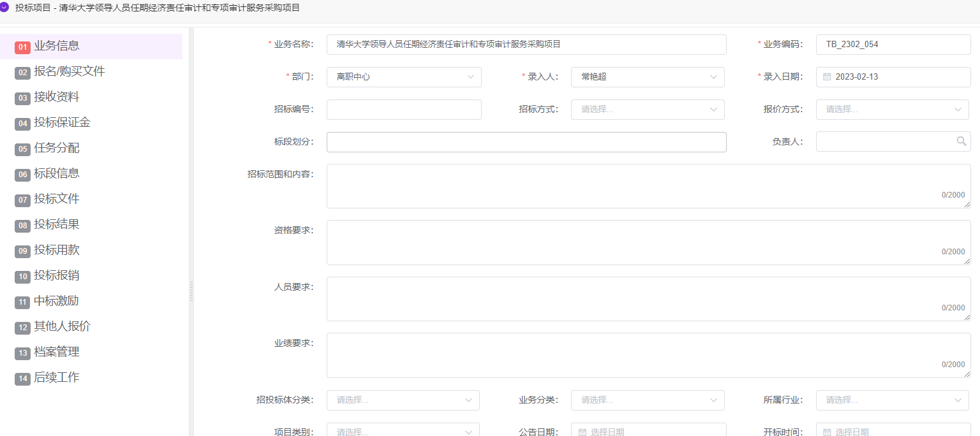Open the 档案管理 section

click(x=56, y=352)
